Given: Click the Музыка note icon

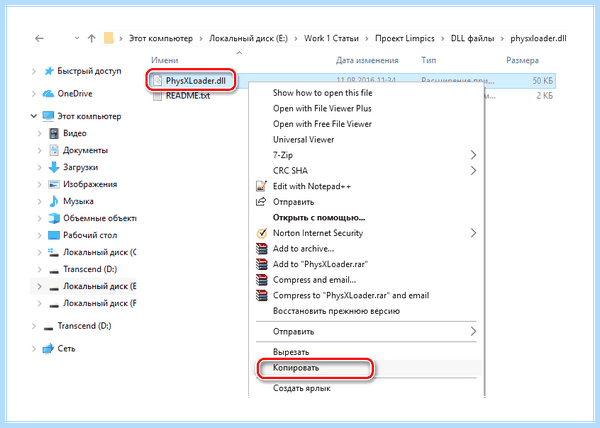Looking at the screenshot, I should (x=54, y=201).
